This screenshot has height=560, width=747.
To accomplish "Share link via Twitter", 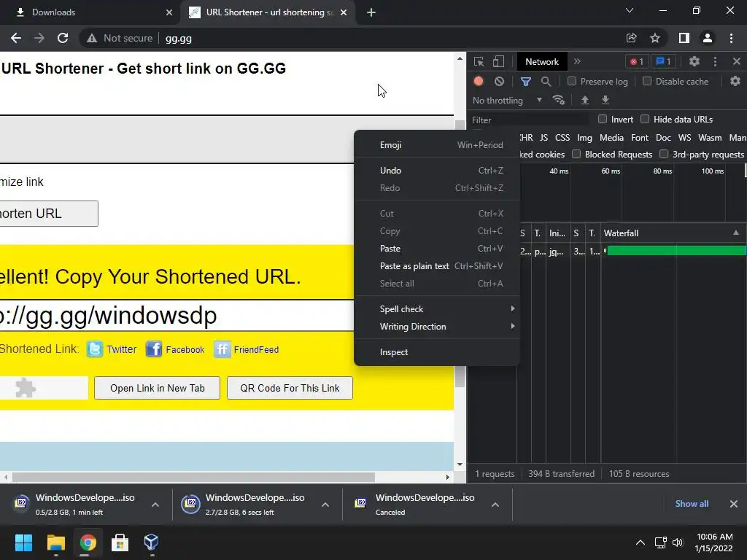I will (x=112, y=349).
